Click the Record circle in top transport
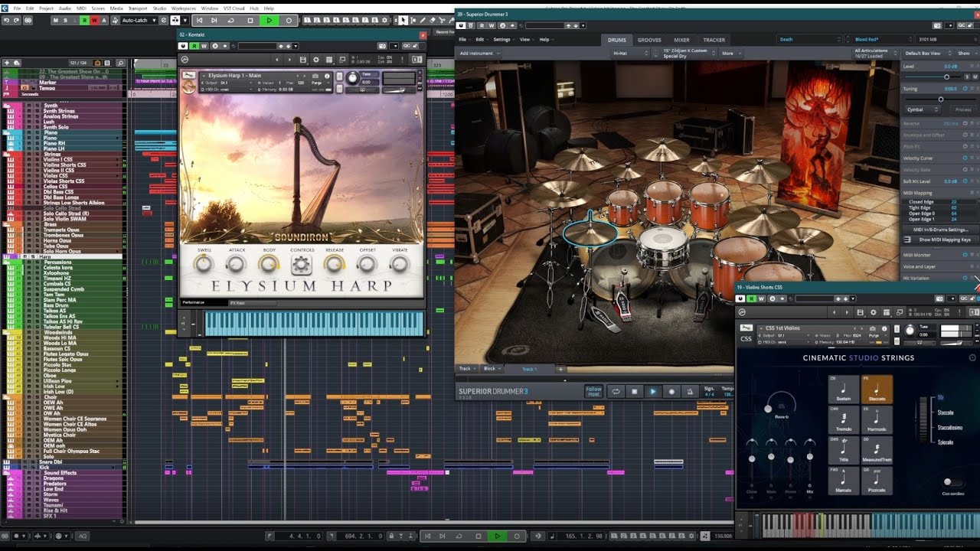 click(x=289, y=21)
